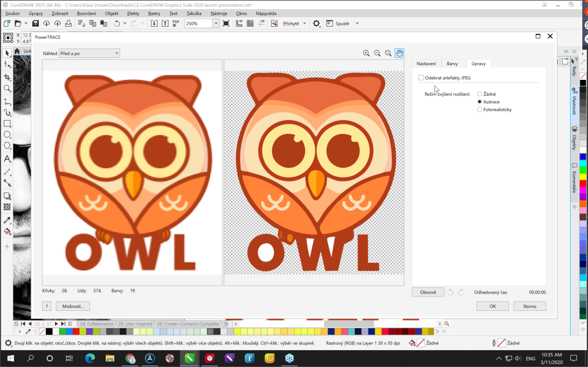Click the OK button
Viewport: 588px width, 367px height.
tap(492, 306)
